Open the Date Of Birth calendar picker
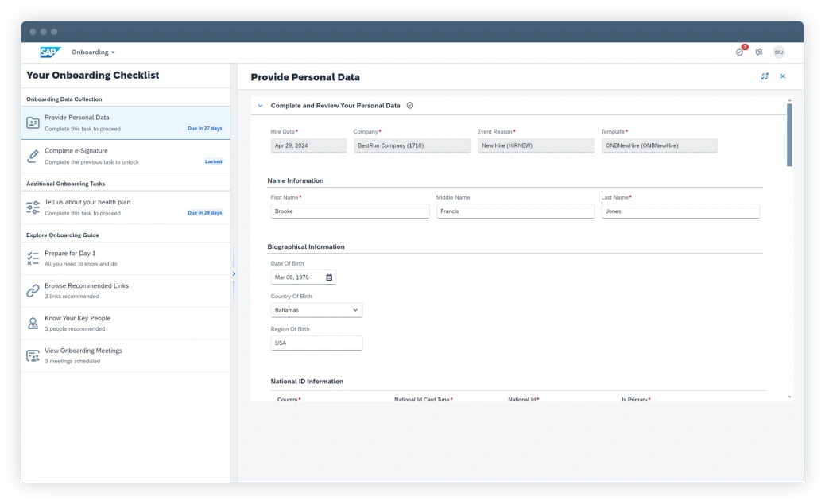825x504 pixels. tap(329, 277)
